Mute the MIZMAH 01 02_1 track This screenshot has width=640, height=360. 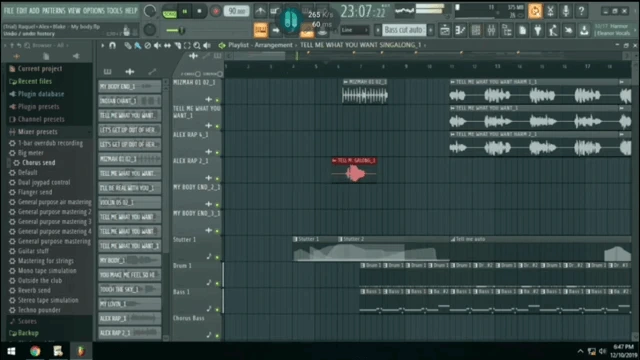[217, 100]
